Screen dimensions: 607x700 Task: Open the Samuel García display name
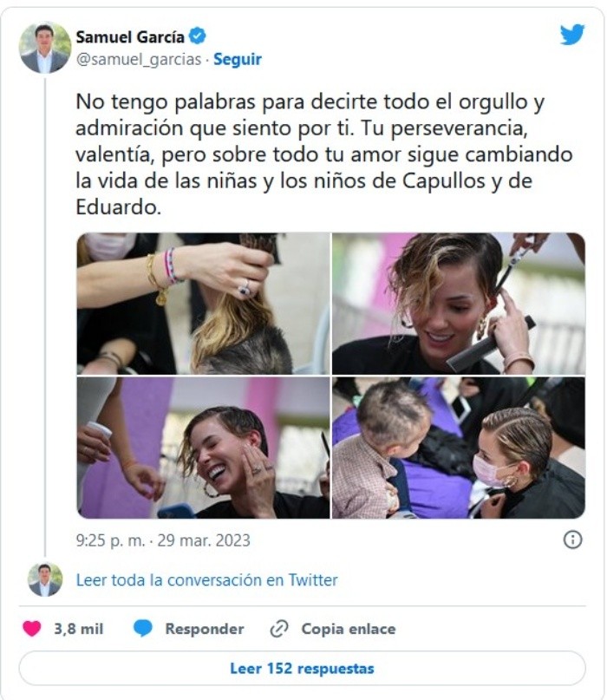click(x=130, y=36)
